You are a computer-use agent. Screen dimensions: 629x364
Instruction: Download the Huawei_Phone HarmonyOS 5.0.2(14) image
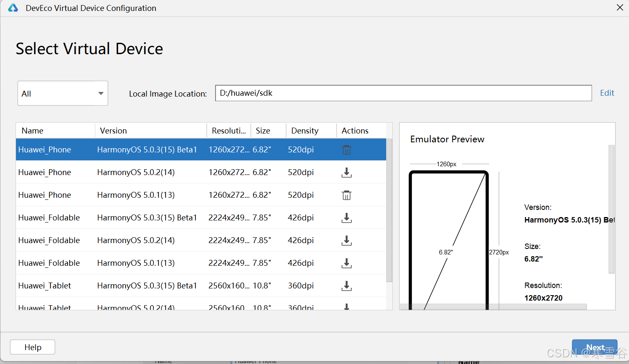pyautogui.click(x=346, y=173)
